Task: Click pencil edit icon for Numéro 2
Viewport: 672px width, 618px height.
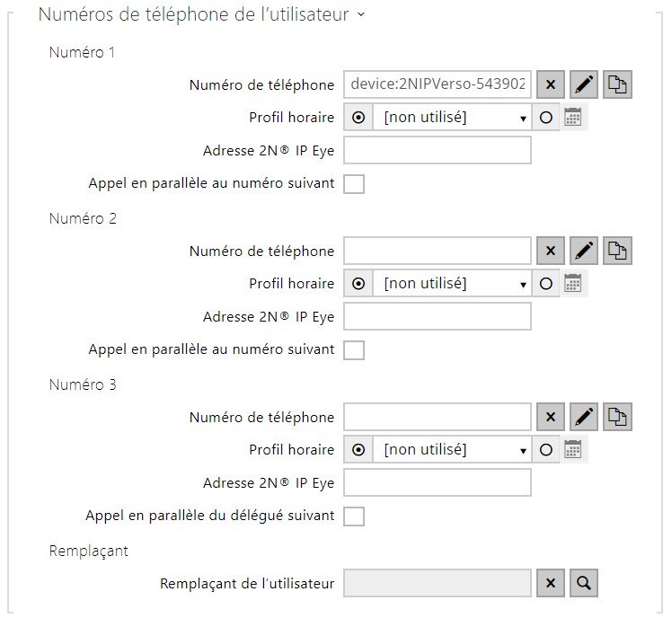Action: point(584,252)
